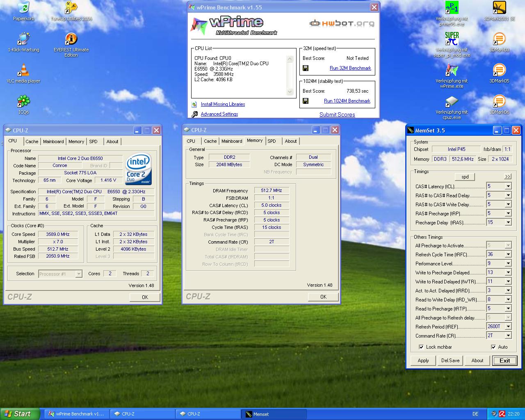Open the cpuz.exe shortcut icon

452,101
